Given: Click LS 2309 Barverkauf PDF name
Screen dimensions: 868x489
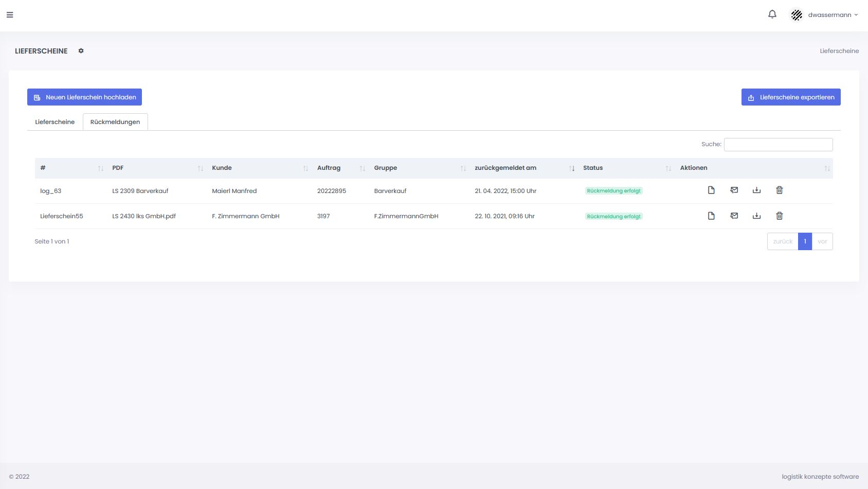Looking at the screenshot, I should click(x=140, y=191).
